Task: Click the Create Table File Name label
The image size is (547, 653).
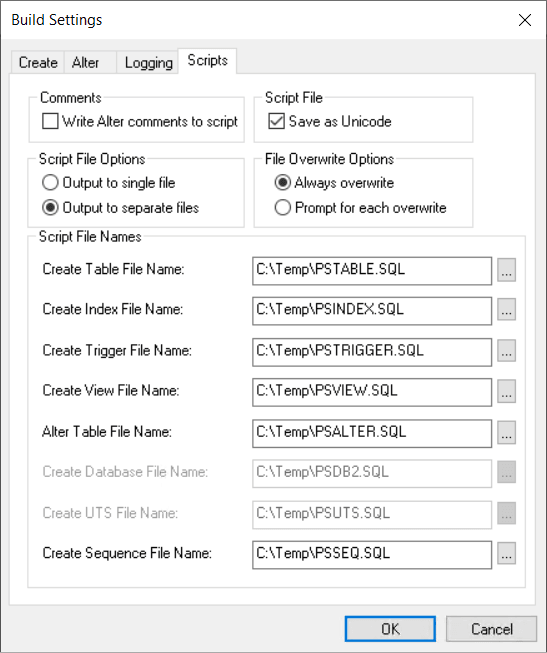Action: 113,269
